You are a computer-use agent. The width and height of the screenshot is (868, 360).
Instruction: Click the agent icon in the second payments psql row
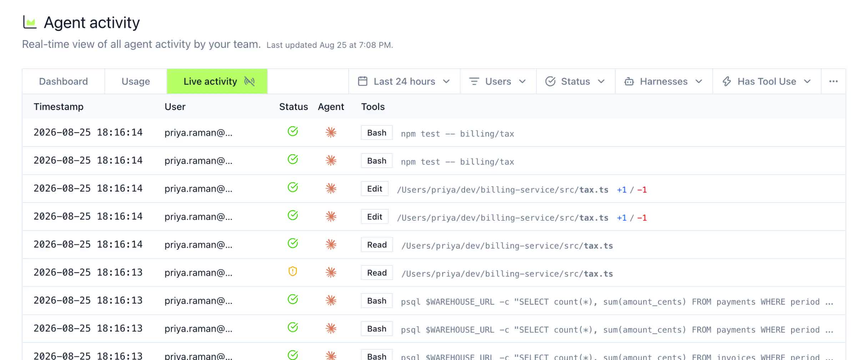click(x=331, y=329)
